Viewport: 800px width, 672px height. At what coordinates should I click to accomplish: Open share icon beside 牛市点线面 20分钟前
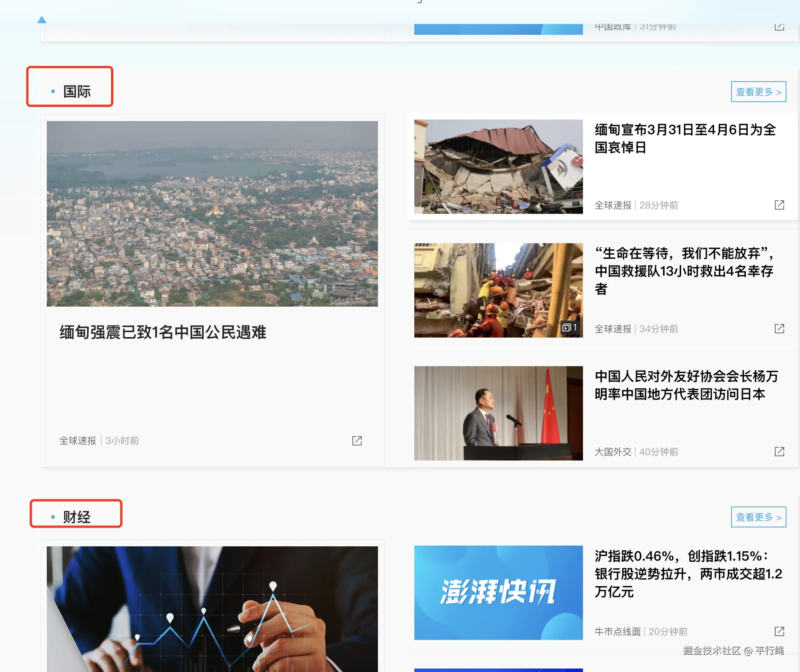point(779,631)
